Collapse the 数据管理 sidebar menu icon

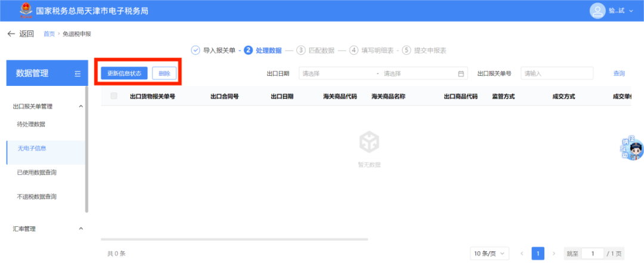pyautogui.click(x=78, y=73)
